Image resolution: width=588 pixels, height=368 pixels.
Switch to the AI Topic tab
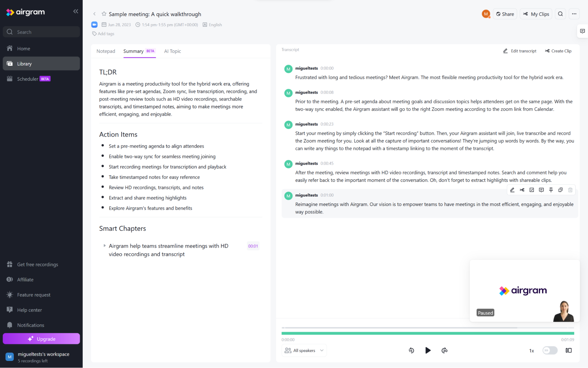point(172,51)
